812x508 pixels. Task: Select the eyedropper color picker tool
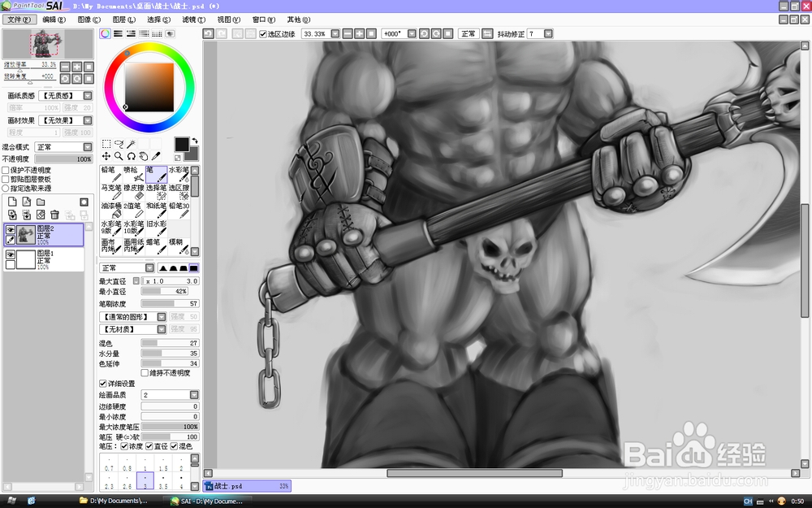(x=156, y=156)
